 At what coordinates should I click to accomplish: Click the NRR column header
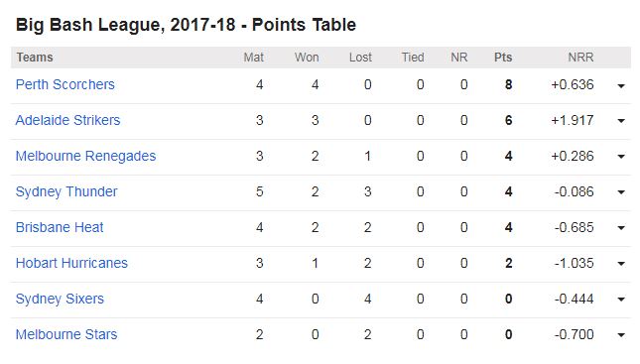(x=580, y=58)
